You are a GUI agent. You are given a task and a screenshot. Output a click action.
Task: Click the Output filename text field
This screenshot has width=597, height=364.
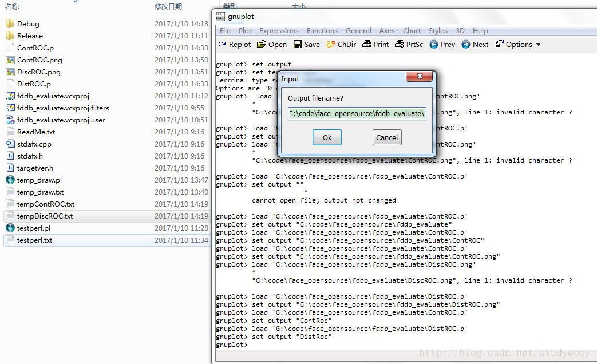357,113
